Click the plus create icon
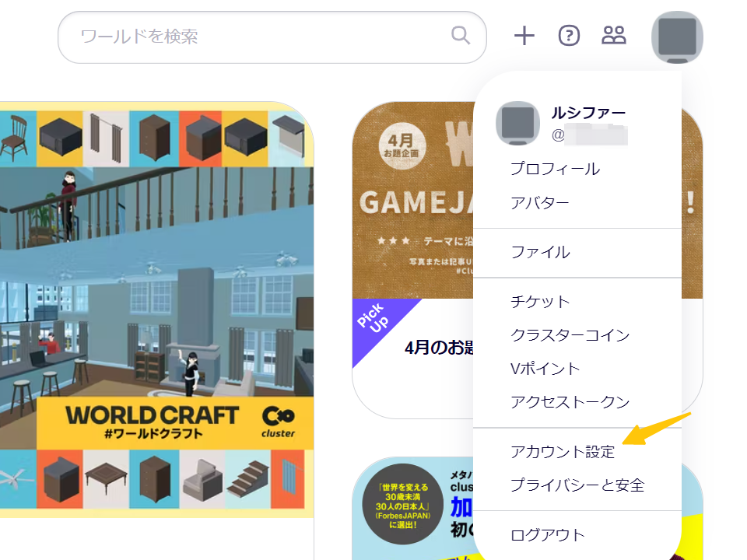Screen dimensions: 747x560 (524, 36)
